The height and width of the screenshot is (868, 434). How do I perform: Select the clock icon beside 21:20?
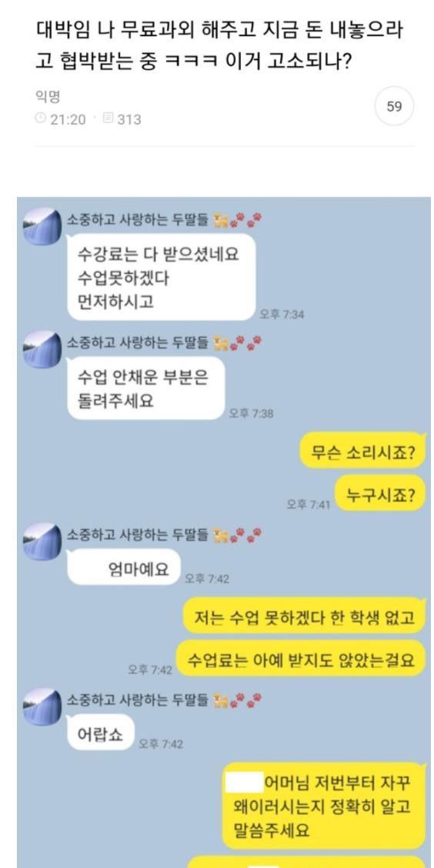[41, 119]
